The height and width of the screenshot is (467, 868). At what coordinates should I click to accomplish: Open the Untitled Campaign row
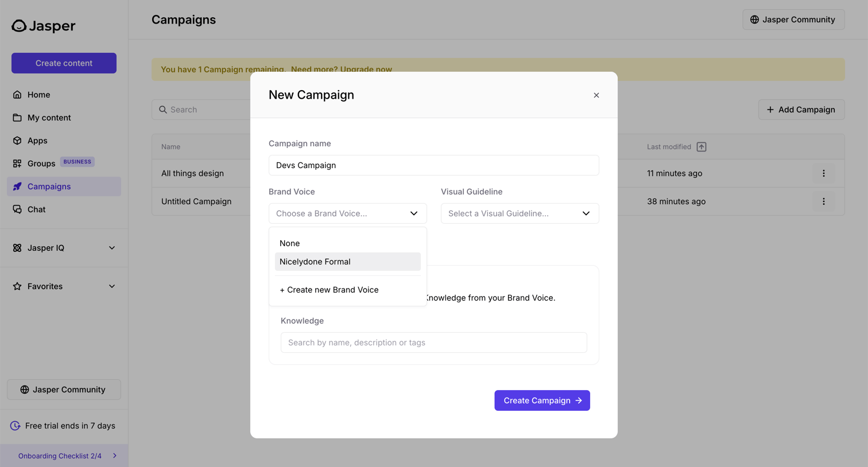tap(196, 201)
